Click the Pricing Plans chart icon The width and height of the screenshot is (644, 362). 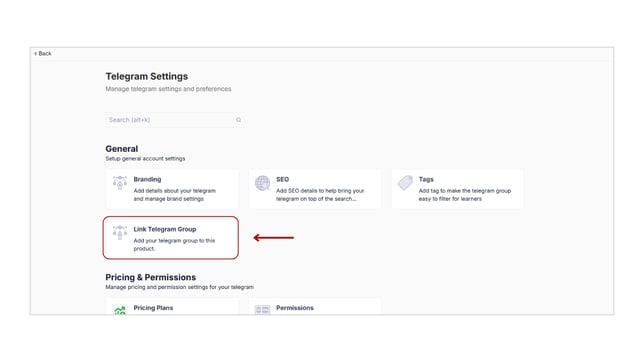tap(120, 310)
